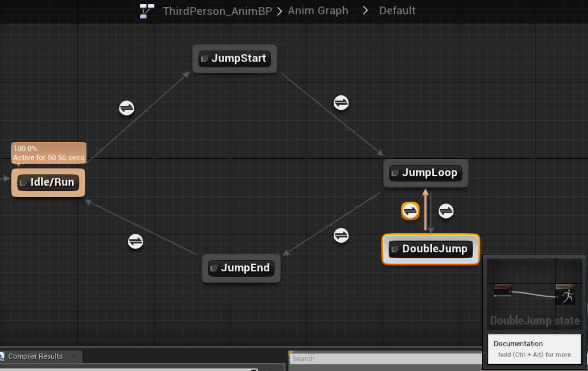
Task: Select the white transition icon right of orange arrow
Action: coord(446,211)
